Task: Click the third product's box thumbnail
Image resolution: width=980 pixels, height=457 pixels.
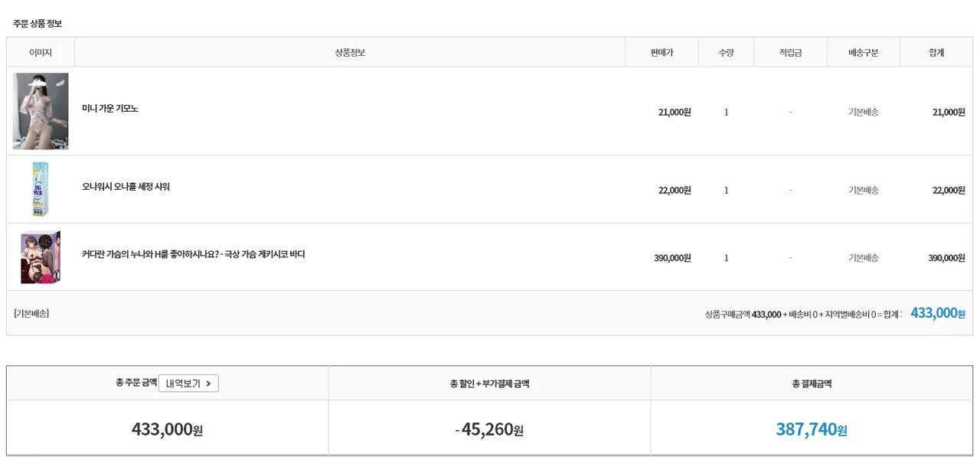Action: tap(41, 257)
